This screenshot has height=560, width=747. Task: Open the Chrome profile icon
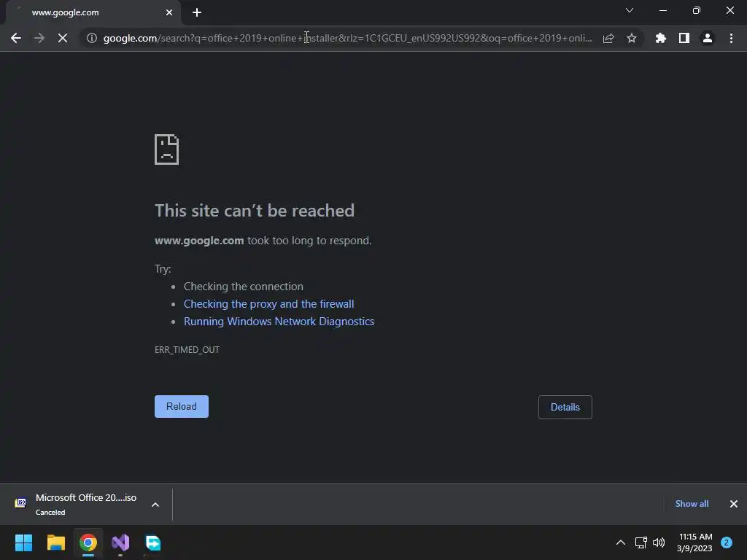[x=708, y=38]
